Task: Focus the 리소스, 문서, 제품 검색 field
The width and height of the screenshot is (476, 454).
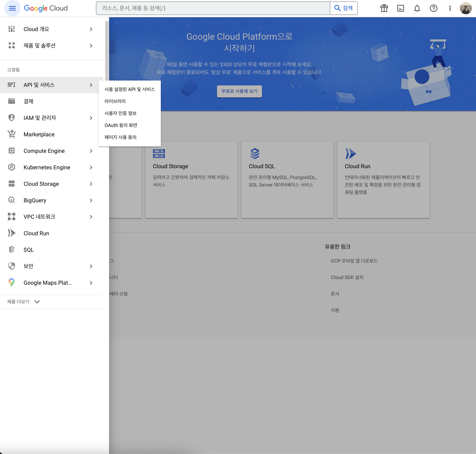Action: (213, 8)
